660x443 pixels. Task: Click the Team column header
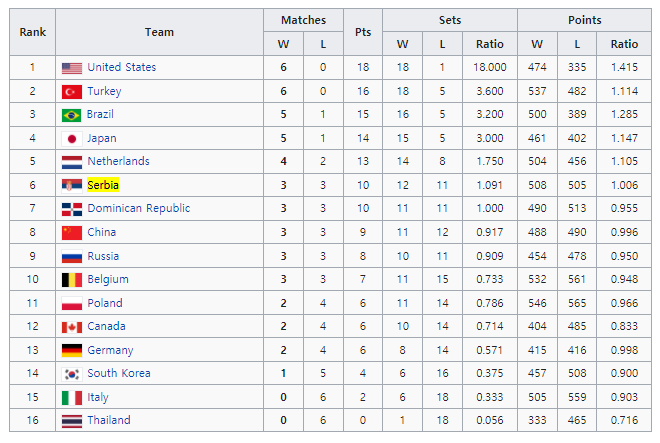(159, 32)
